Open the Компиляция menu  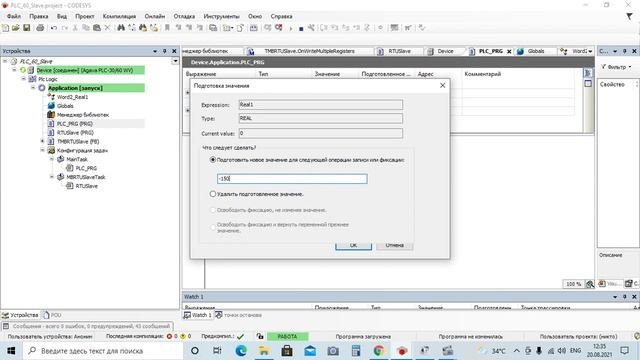point(119,16)
